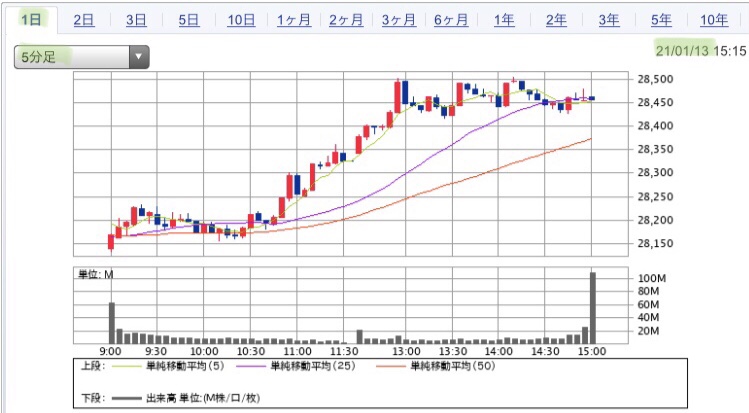
Task: Open the 5分足 interval dropdown
Action: tap(82, 57)
